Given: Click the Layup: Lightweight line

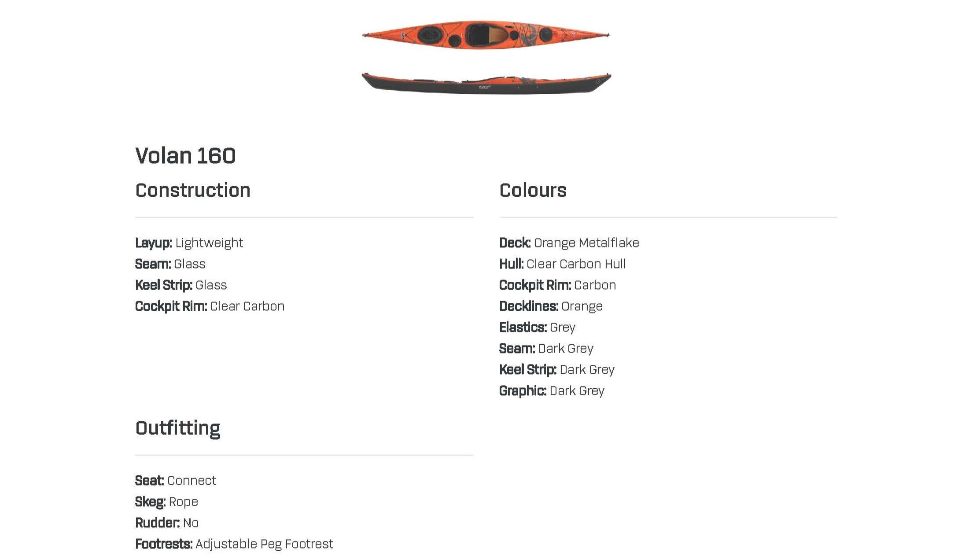Looking at the screenshot, I should click(189, 243).
